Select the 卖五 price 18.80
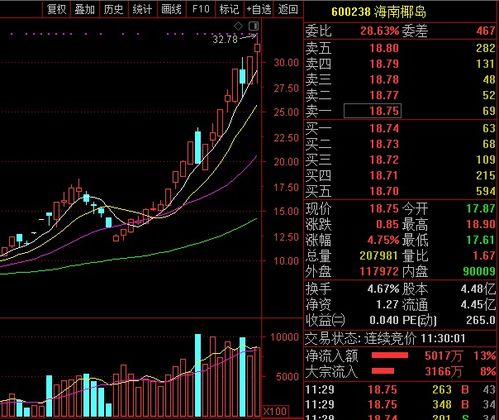 tap(384, 48)
